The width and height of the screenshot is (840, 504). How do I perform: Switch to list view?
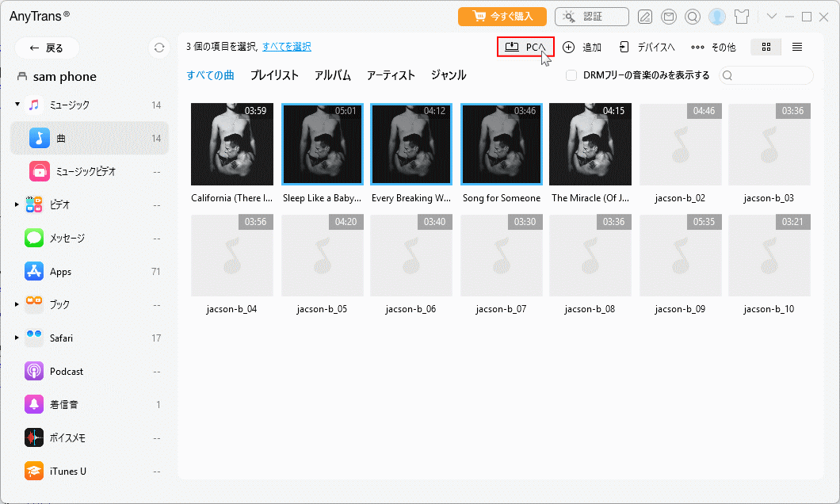coord(797,47)
